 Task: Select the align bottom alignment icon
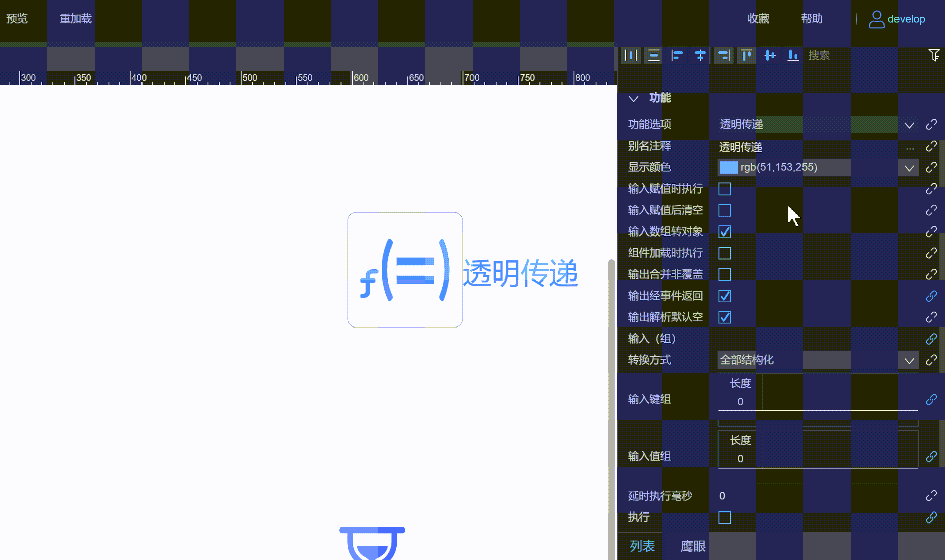(793, 55)
